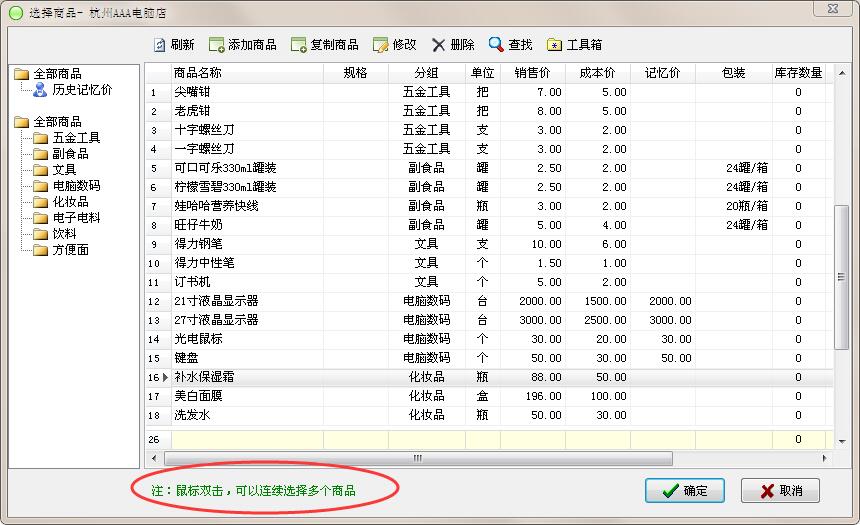This screenshot has width=860, height=525.
Task: Click the 196.00 sale price cell
Action: coord(533,396)
